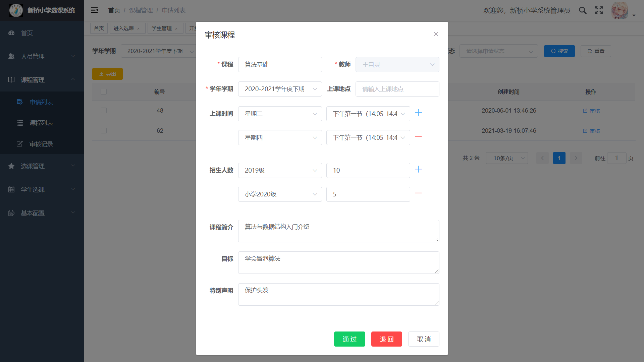644x362 pixels.
Task: Close the 审核课程 dialog
Action: [x=436, y=34]
